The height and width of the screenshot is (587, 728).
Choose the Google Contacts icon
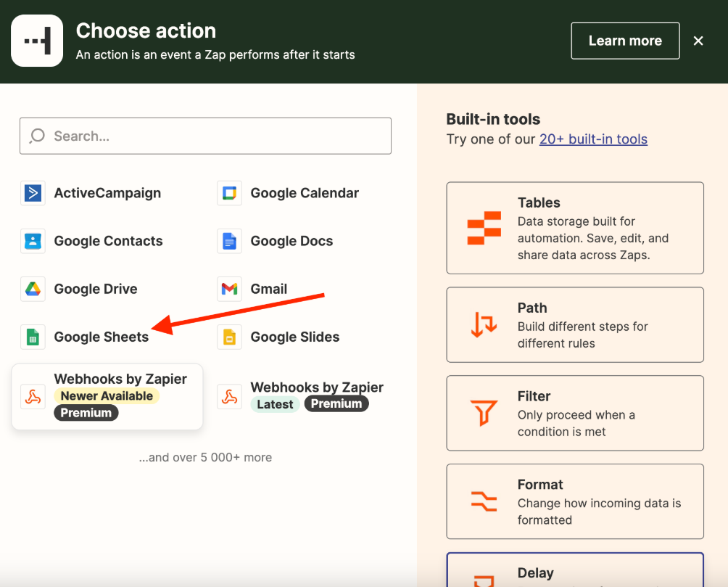click(33, 241)
